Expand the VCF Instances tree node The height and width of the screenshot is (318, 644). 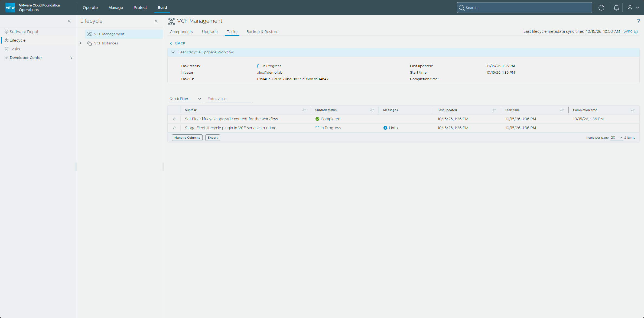tap(80, 43)
